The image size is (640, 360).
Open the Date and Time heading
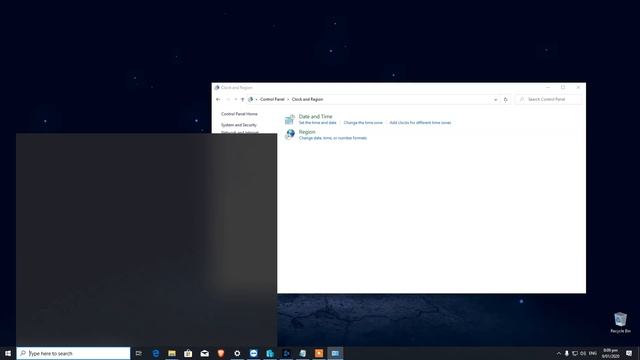click(x=316, y=116)
